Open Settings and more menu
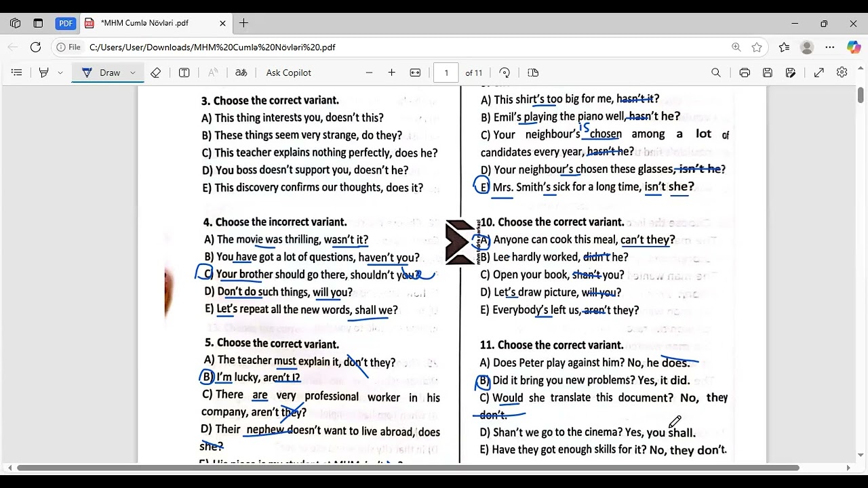Image resolution: width=868 pixels, height=488 pixels. 830,47
